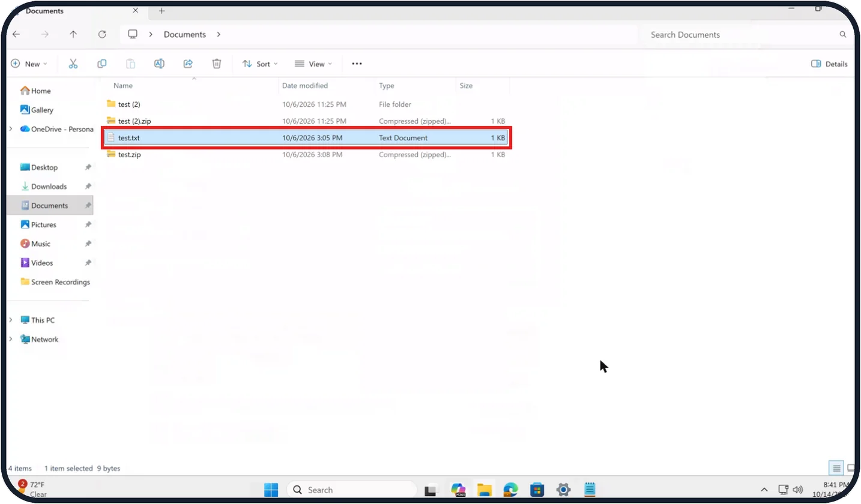
Task: Open Settings gear on taskbar
Action: point(563,490)
